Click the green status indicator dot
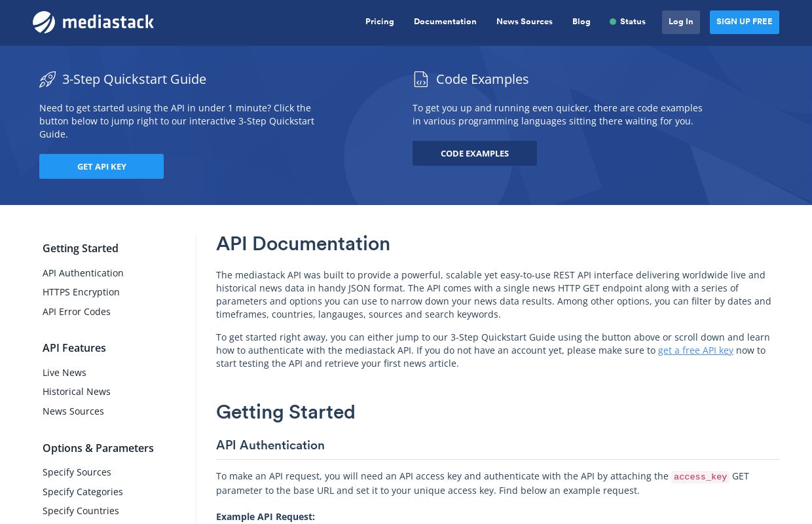The image size is (812, 524). pyautogui.click(x=613, y=22)
